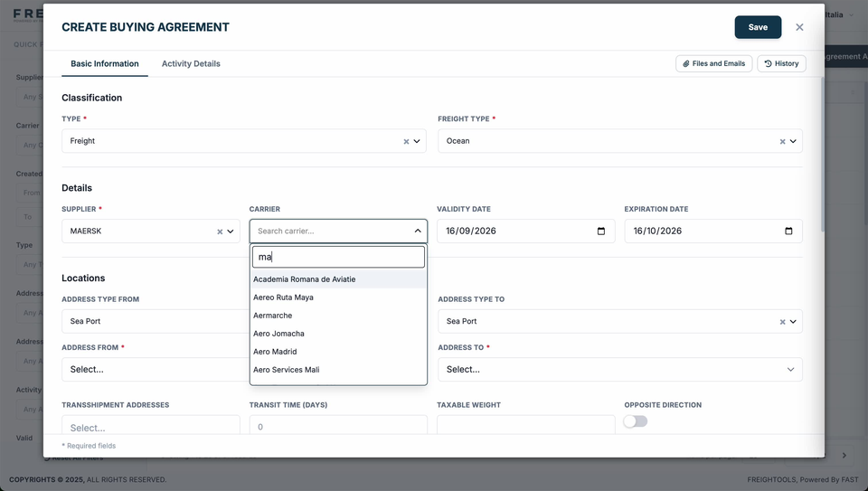Click the Expiration Date field 16/10/2026
This screenshot has height=491, width=868.
pyautogui.click(x=713, y=231)
